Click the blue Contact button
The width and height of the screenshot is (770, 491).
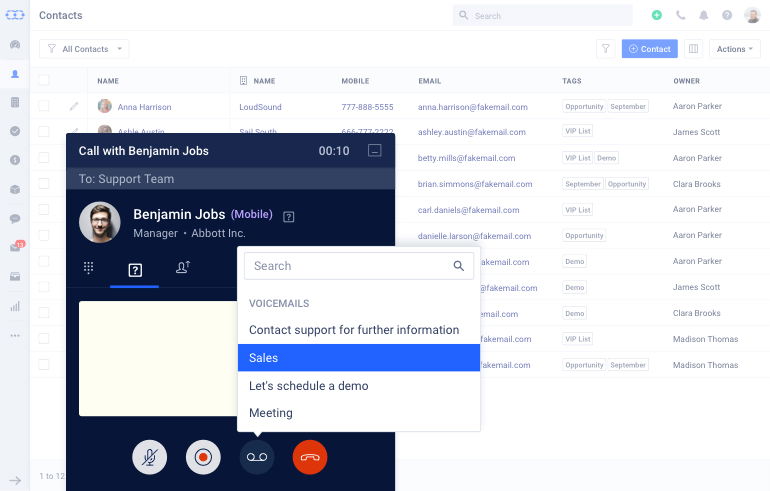(649, 49)
